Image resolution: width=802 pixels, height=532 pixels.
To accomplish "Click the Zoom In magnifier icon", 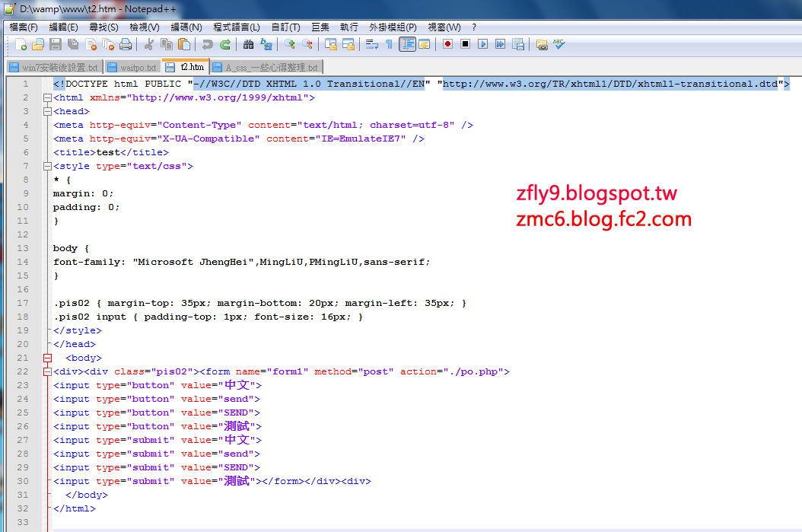I will point(289,44).
